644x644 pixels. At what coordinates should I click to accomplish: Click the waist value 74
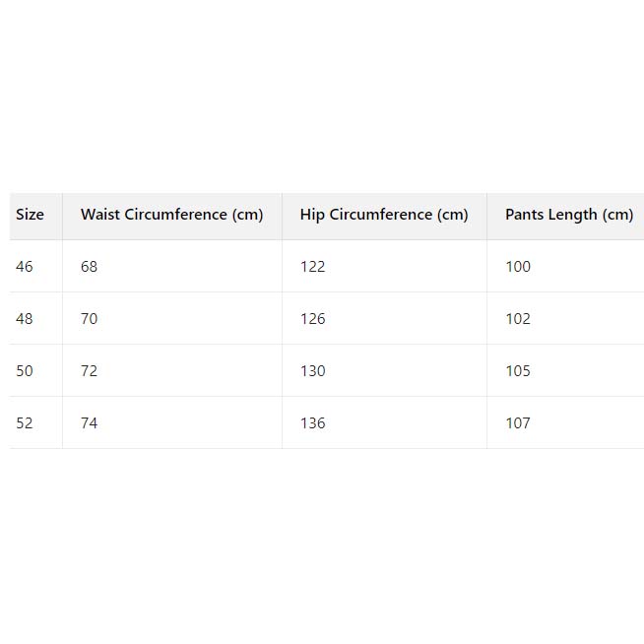(x=90, y=423)
